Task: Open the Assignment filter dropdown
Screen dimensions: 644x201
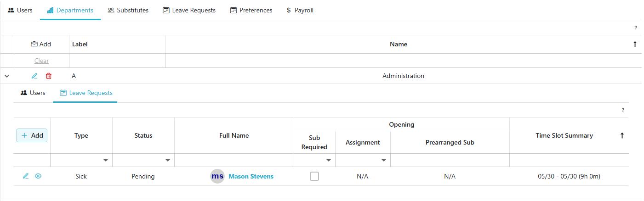Action: pyautogui.click(x=384, y=160)
